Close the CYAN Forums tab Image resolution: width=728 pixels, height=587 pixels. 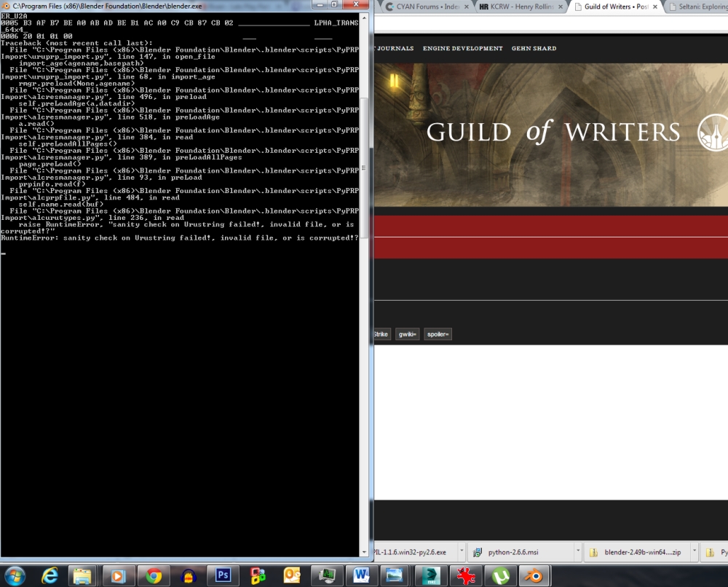(467, 7)
